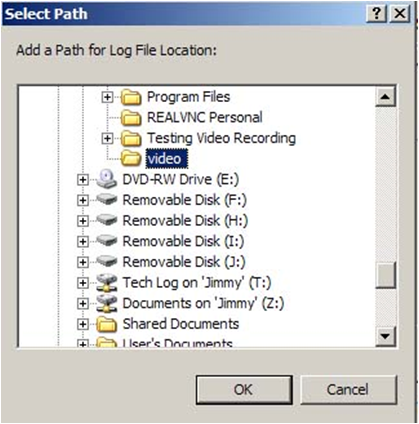This screenshot has height=424, width=419.
Task: Expand the DVD-RW Drive (E:) node
Action: [82, 180]
